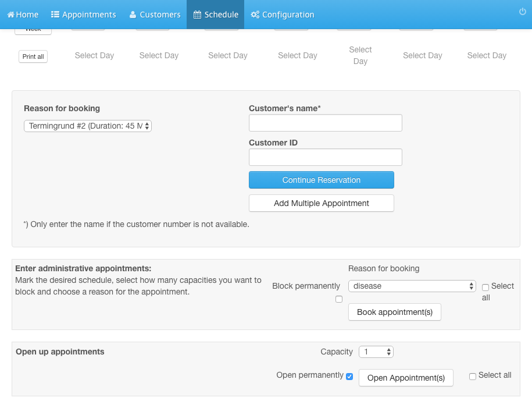Click the Configuration gears icon

pos(255,15)
